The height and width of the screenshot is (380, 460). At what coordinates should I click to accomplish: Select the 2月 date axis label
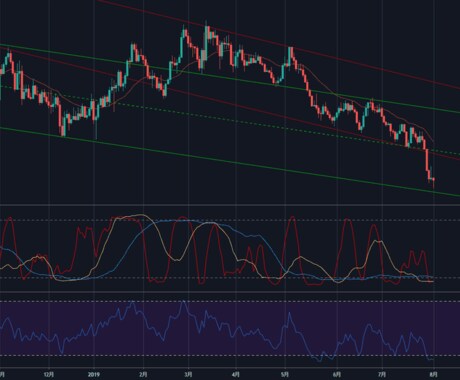pos(143,374)
